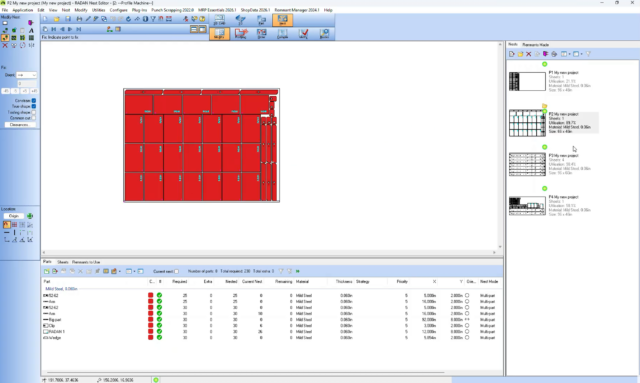Click the Clearances button

click(20, 125)
